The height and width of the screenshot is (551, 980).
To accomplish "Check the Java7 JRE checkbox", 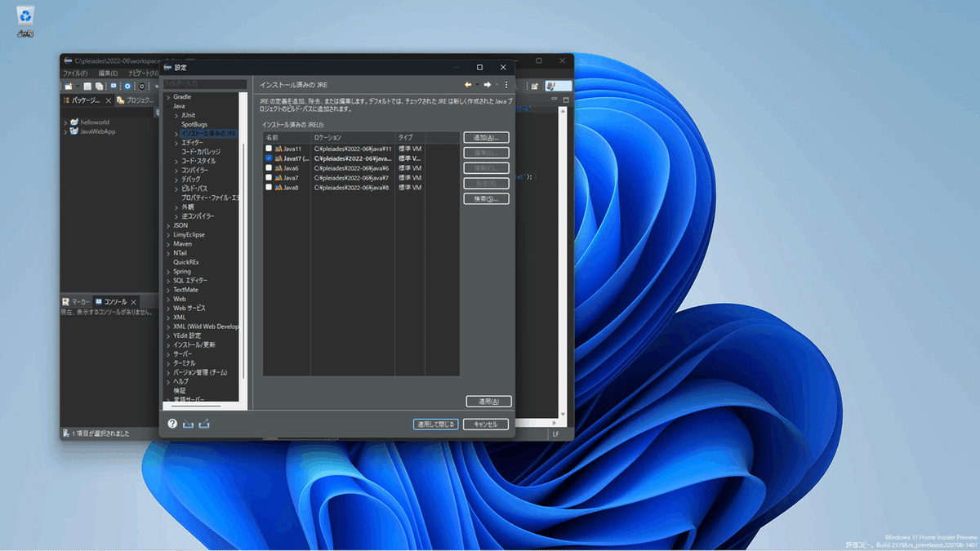I will 269,178.
